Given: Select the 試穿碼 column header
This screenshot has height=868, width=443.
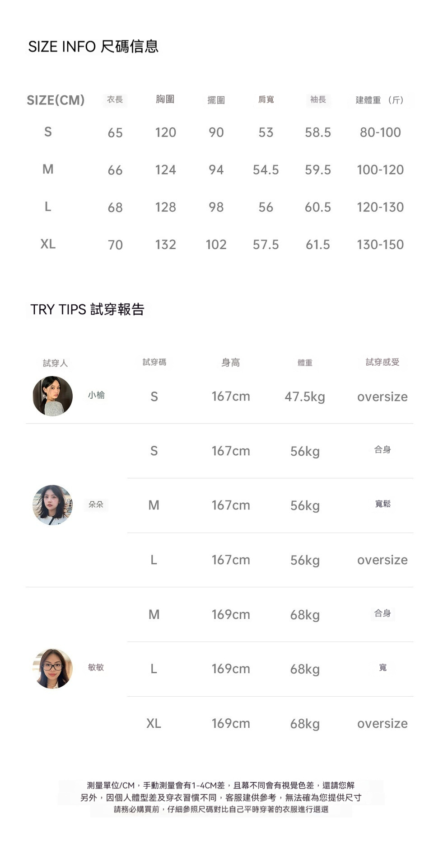Looking at the screenshot, I should pos(154,362).
